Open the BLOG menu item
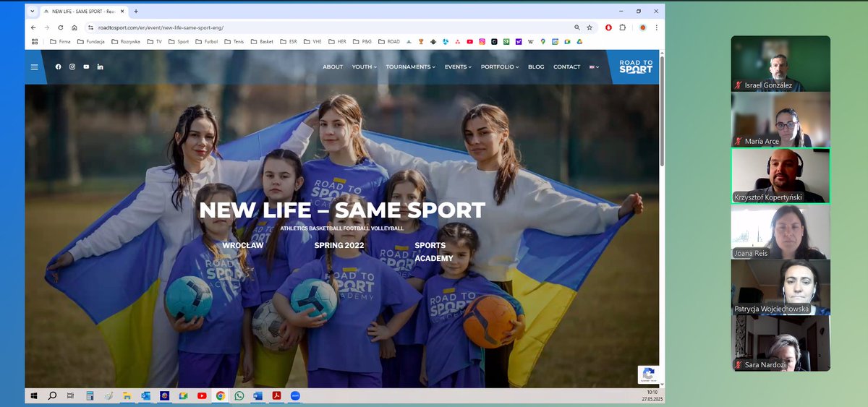Image resolution: width=868 pixels, height=407 pixels. click(x=536, y=67)
